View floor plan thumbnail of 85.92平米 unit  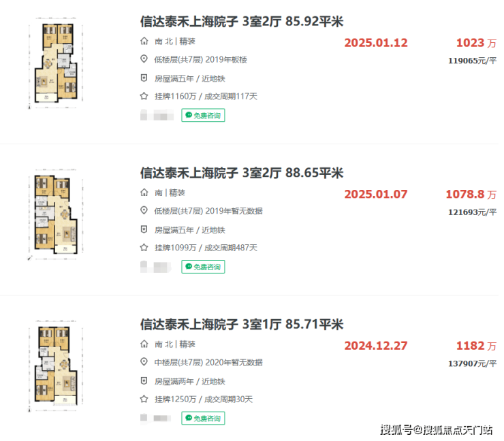click(x=56, y=63)
